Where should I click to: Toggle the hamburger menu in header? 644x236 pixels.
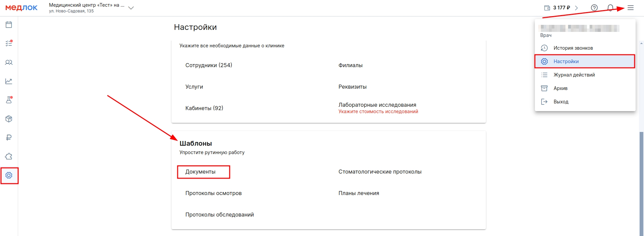point(631,8)
